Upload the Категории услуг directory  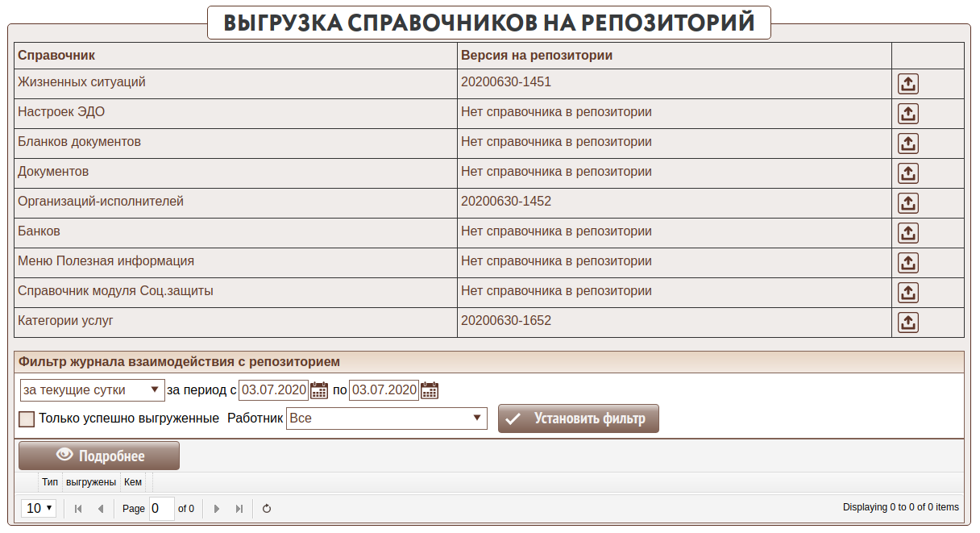pos(908,323)
